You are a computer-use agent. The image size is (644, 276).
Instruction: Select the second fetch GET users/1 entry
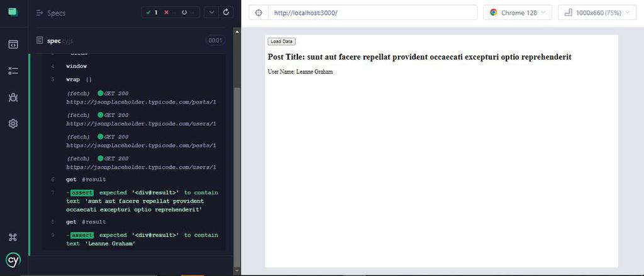[134, 163]
